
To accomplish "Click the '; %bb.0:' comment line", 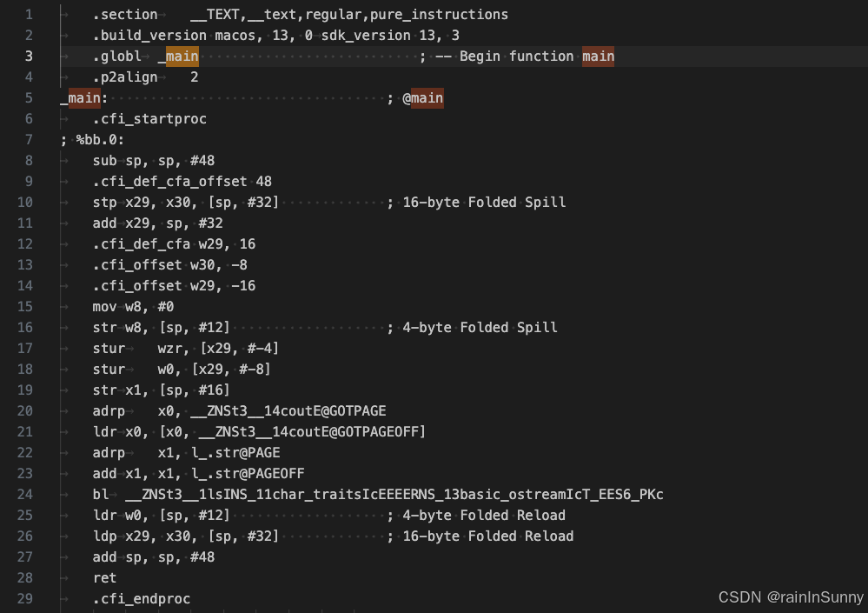I will click(92, 139).
